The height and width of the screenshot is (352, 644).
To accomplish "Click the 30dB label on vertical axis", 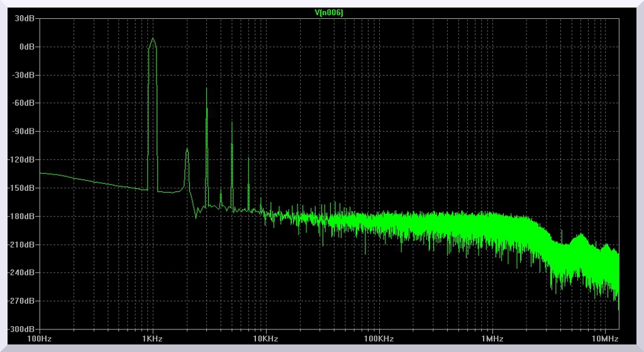I will click(26, 19).
